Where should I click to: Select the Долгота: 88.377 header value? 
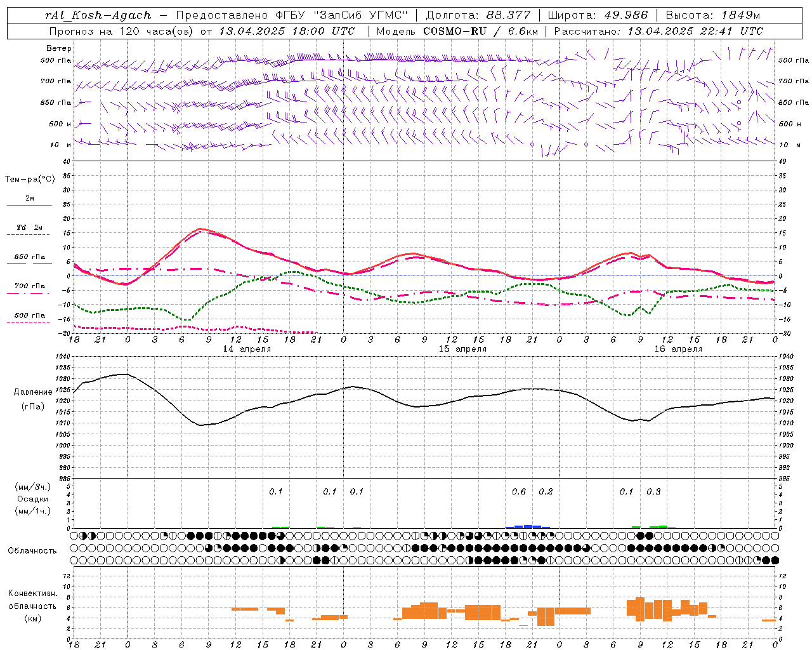click(478, 15)
